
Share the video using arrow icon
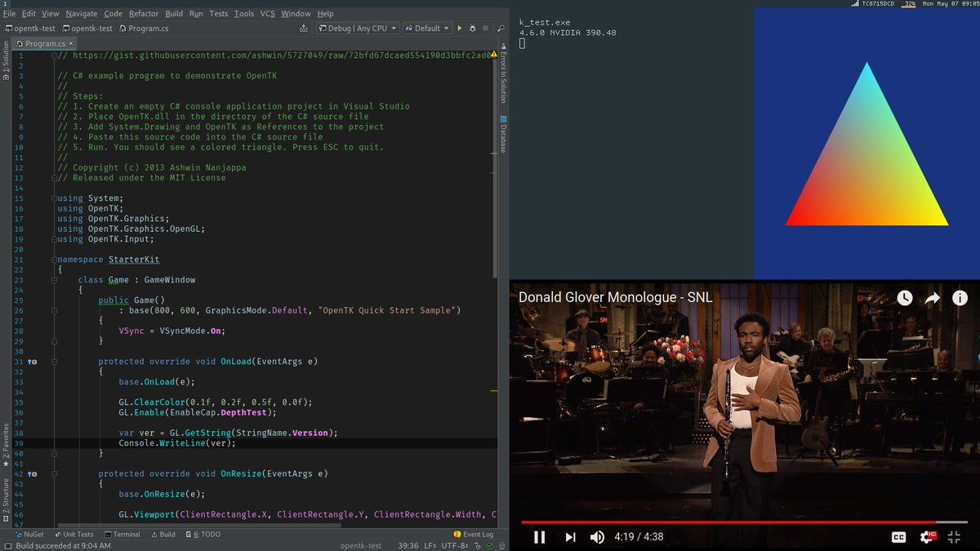(x=933, y=298)
